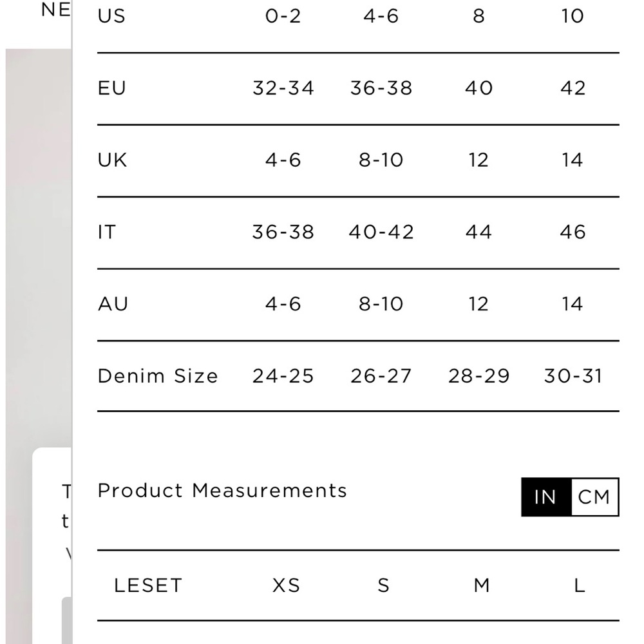Click the L size column header

(580, 585)
